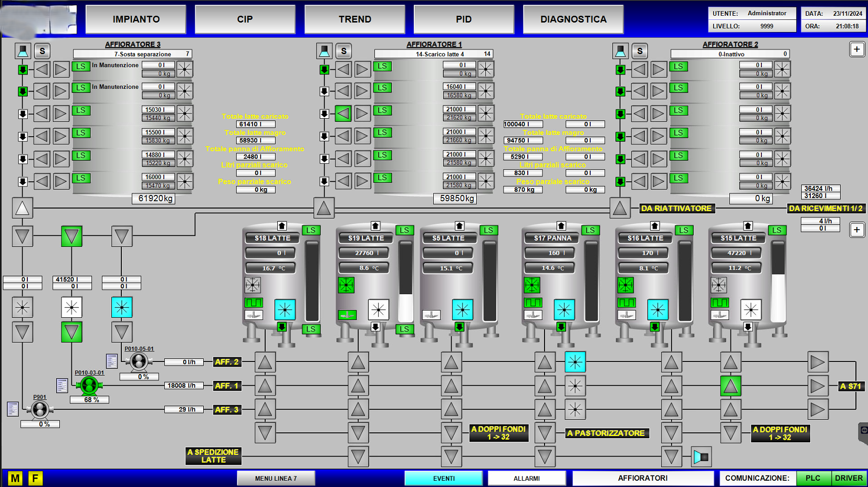Click the ALLARMI button
Image resolution: width=868 pixels, height=487 pixels.
527,478
